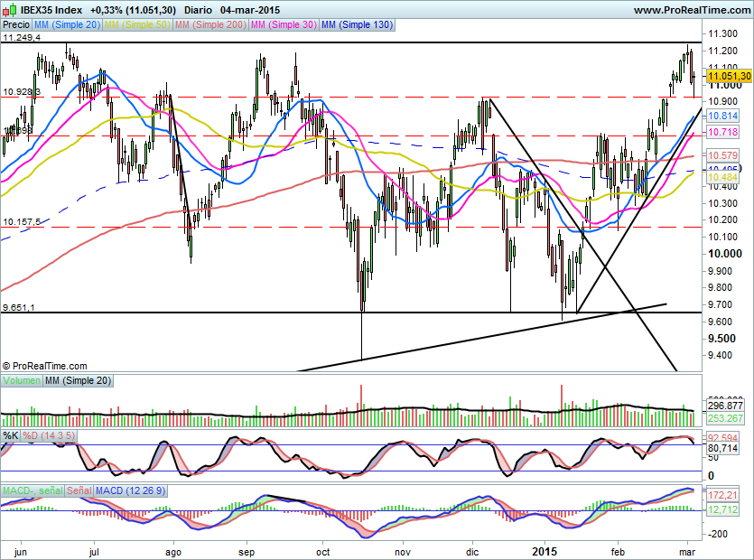
Task: Select the MACD (12 26 9) label
Action: pos(130,490)
